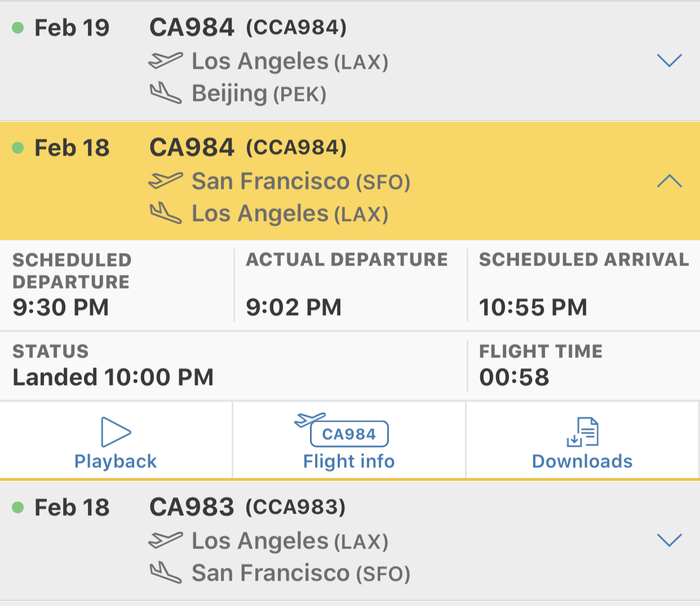This screenshot has height=606, width=700.
Task: Click the Landed 10:00 PM status
Action: click(113, 377)
